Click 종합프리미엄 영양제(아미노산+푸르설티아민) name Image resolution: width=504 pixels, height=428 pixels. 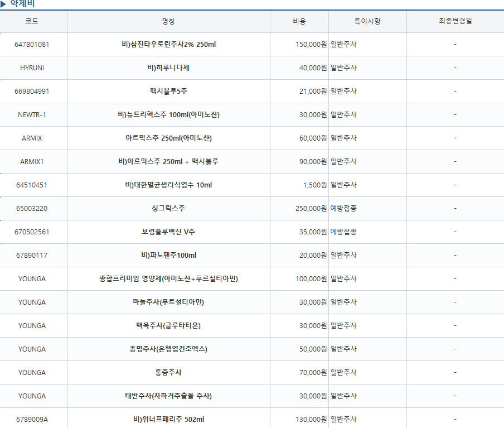point(168,279)
